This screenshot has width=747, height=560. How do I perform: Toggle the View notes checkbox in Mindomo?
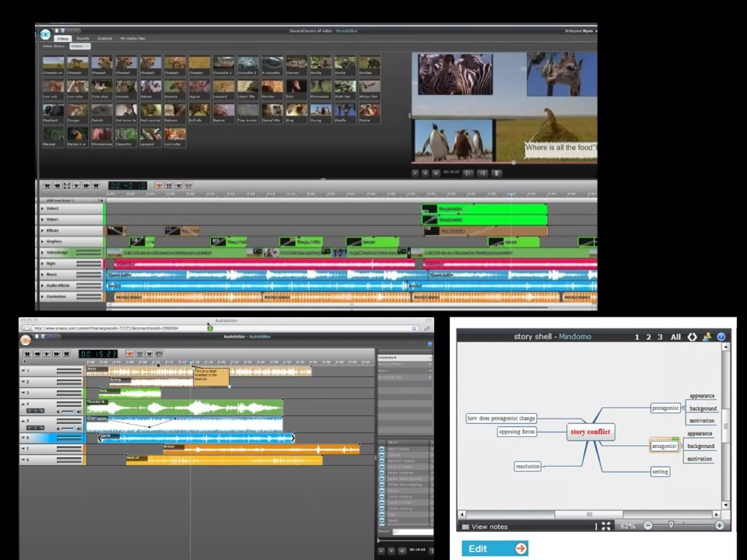[x=465, y=527]
